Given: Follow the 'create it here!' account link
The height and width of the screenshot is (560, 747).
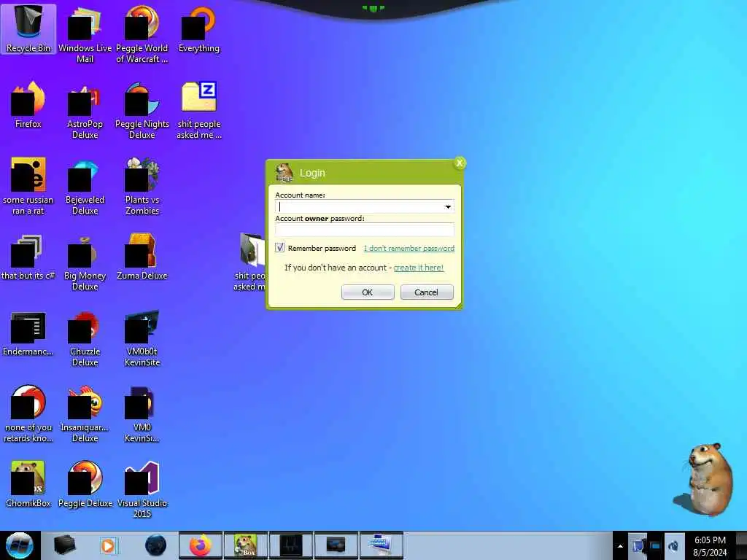Looking at the screenshot, I should coord(418,268).
